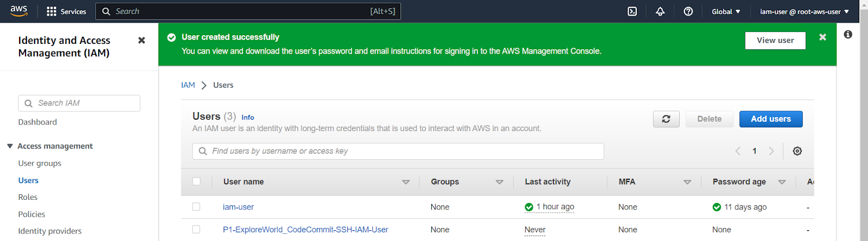Dismiss the success banner
The height and width of the screenshot is (241, 868).
point(822,37)
